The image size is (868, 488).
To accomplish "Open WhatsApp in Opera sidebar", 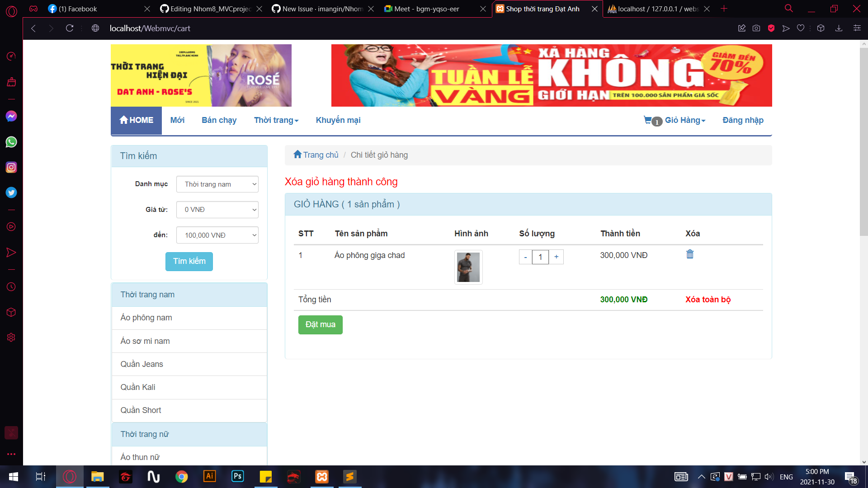I will 11,142.
